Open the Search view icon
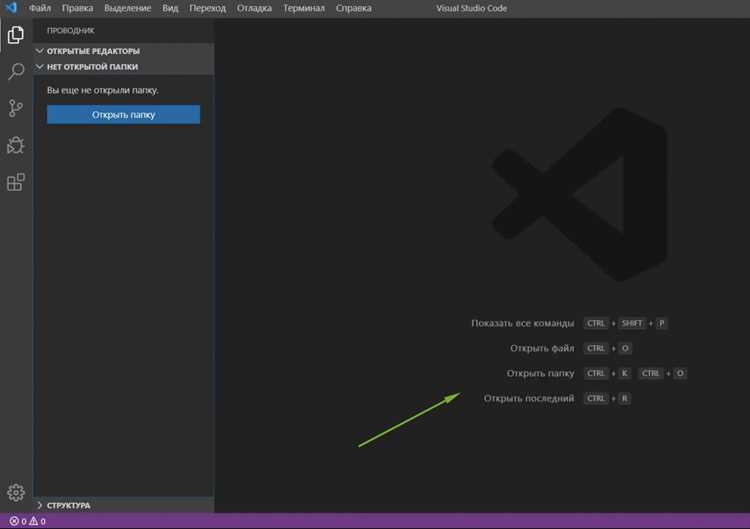 pyautogui.click(x=16, y=72)
